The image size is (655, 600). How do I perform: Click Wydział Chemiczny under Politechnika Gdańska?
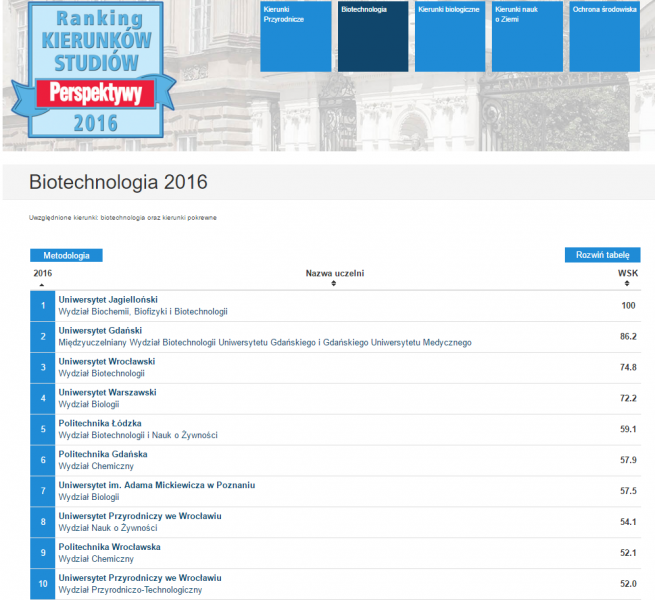[96, 466]
